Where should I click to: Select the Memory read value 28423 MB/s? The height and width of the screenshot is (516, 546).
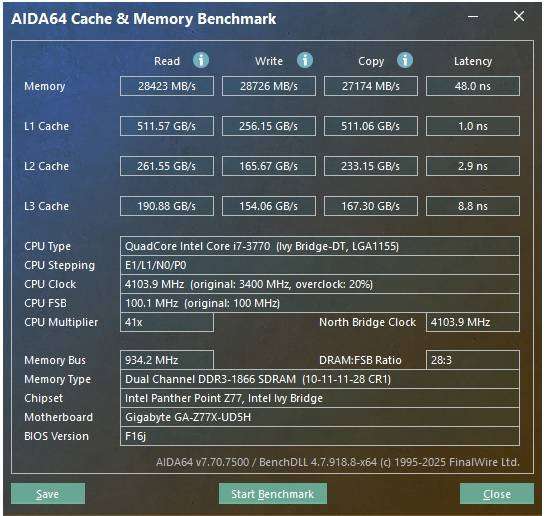click(167, 86)
